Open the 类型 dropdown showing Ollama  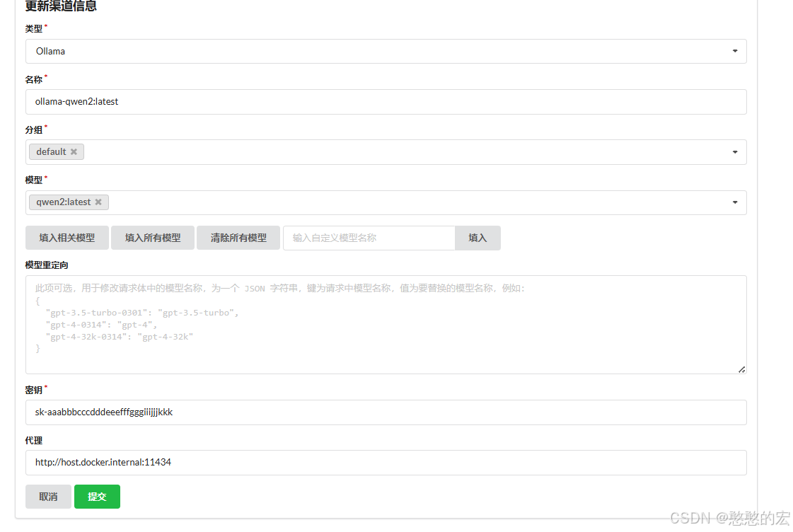pyautogui.click(x=386, y=51)
